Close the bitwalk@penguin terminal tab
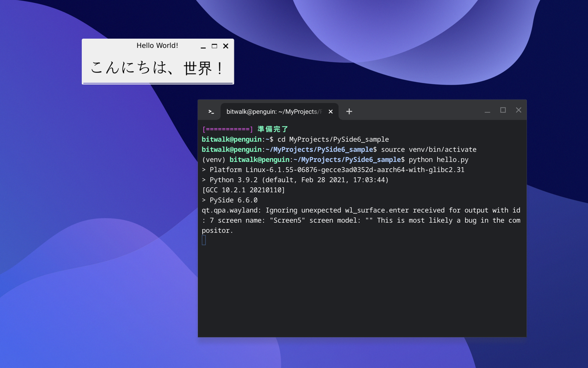588x368 pixels. pyautogui.click(x=330, y=112)
